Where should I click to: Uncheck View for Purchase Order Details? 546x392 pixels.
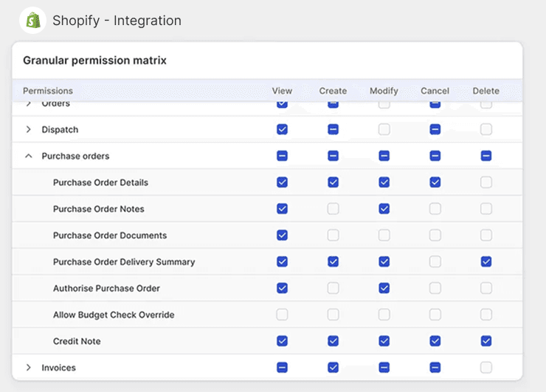(282, 182)
